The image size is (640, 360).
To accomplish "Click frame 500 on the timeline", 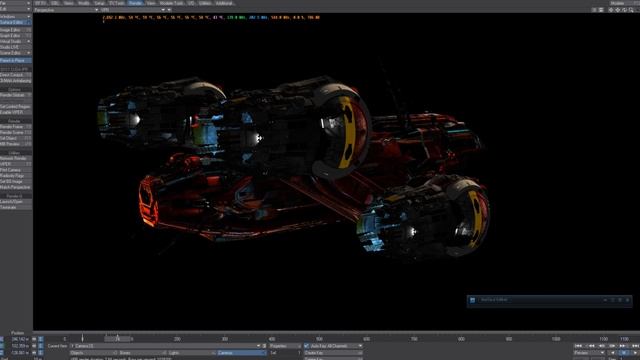I will [319, 339].
